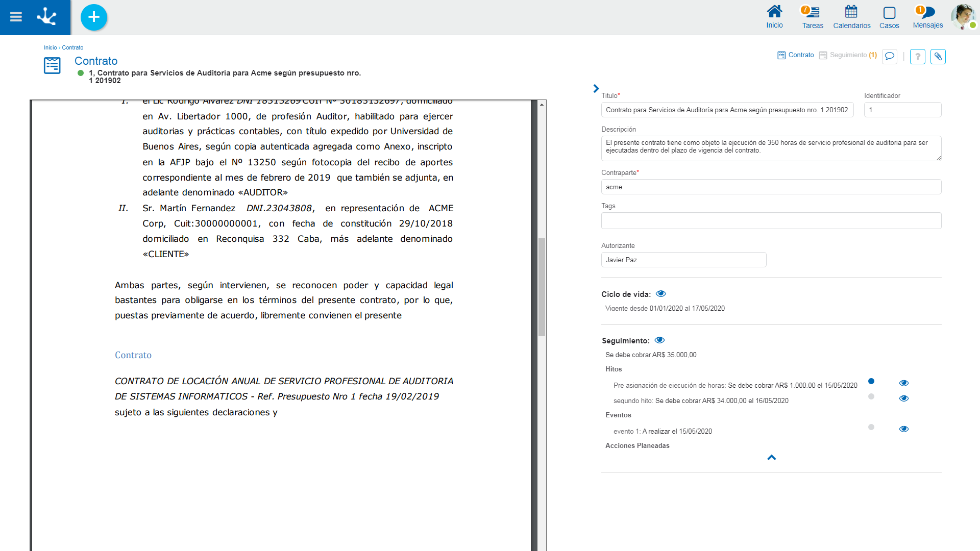Toggle segundo hito status dot
The width and height of the screenshot is (980, 551).
[871, 396]
